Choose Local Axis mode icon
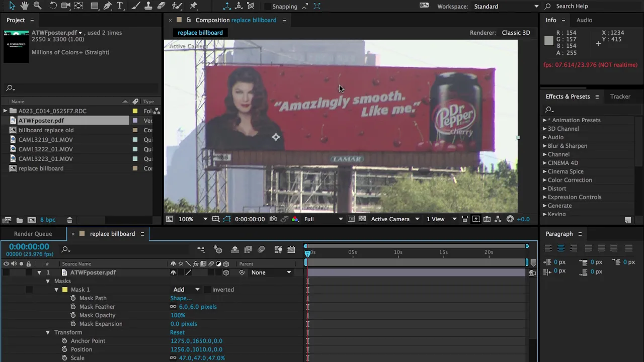 (227, 7)
